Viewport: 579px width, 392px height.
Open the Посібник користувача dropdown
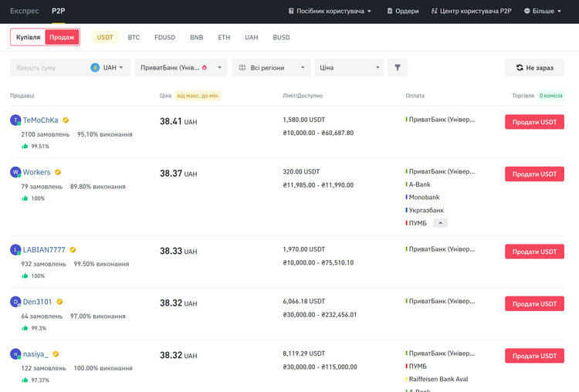click(x=330, y=11)
